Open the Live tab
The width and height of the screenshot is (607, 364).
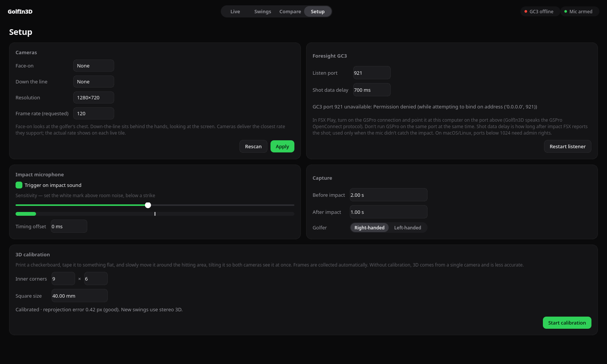coord(235,11)
